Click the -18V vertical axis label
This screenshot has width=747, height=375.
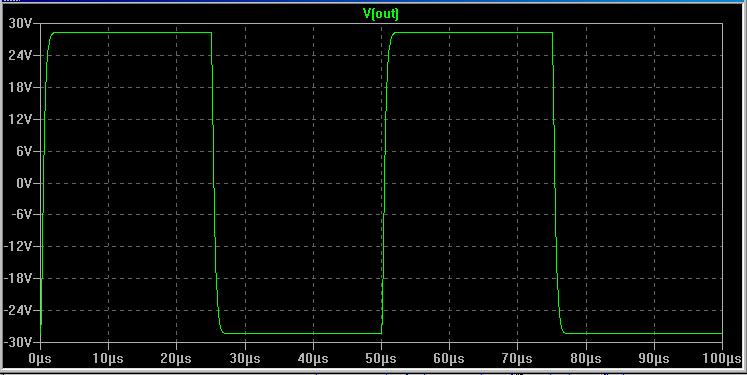17,278
